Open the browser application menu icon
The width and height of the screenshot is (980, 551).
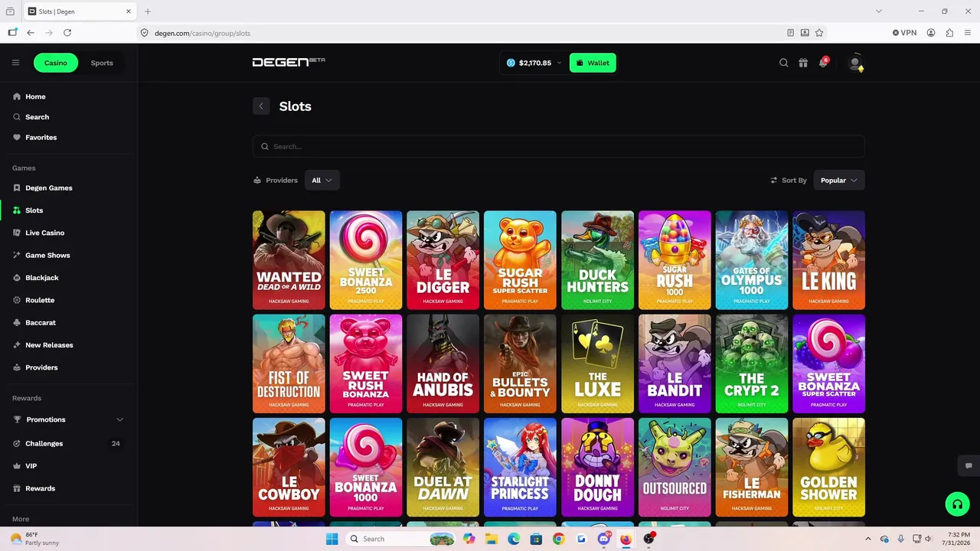tap(968, 33)
